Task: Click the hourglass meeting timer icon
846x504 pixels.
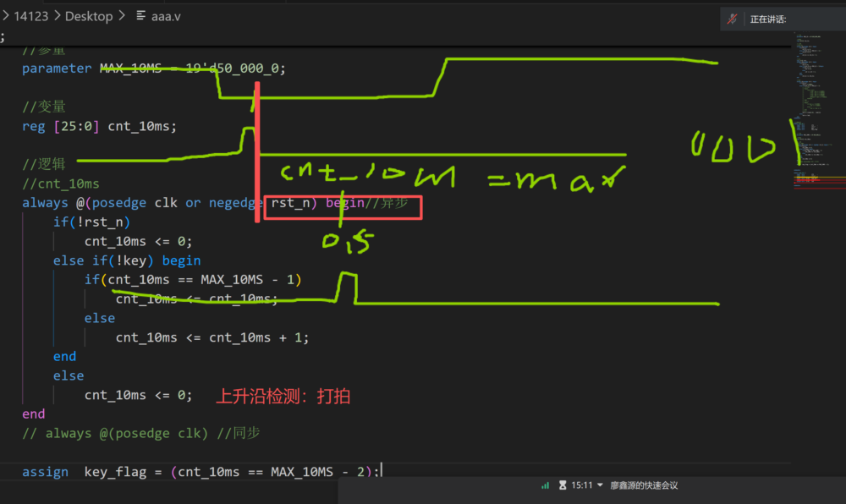Action: [562, 485]
